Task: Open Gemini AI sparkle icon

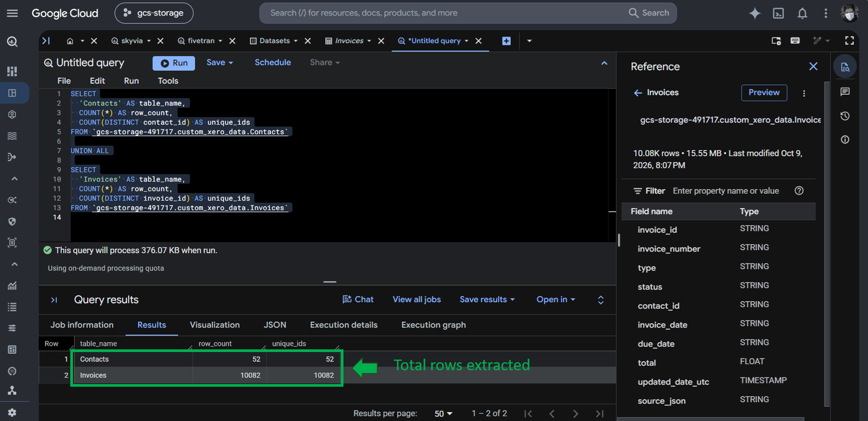Action: coord(755,13)
